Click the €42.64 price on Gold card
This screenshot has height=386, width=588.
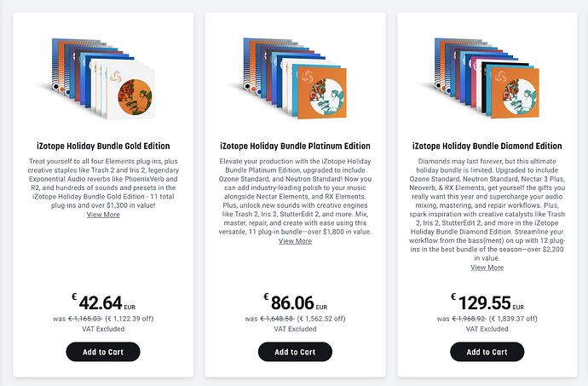(103, 302)
